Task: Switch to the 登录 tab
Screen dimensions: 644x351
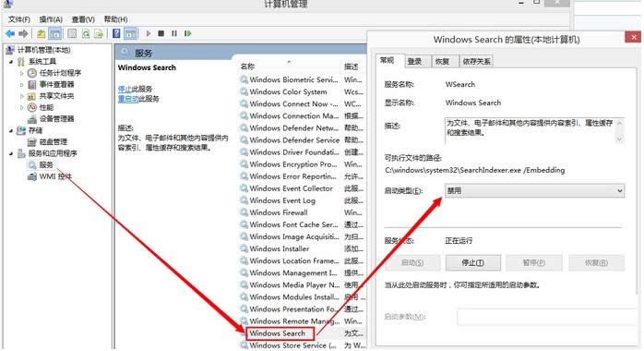Action: pyautogui.click(x=415, y=61)
